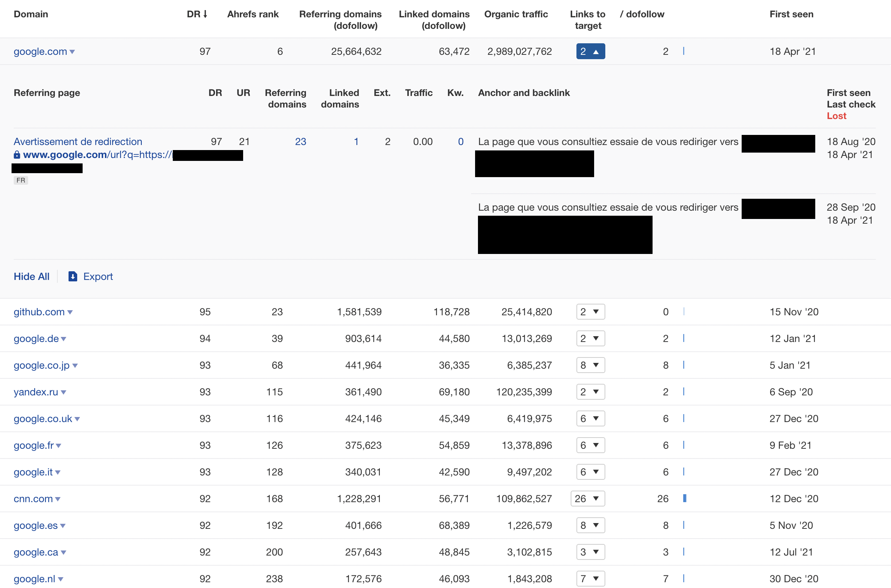Sort by Referring domains (dofollow) header
This screenshot has width=891, height=588.
coord(340,20)
